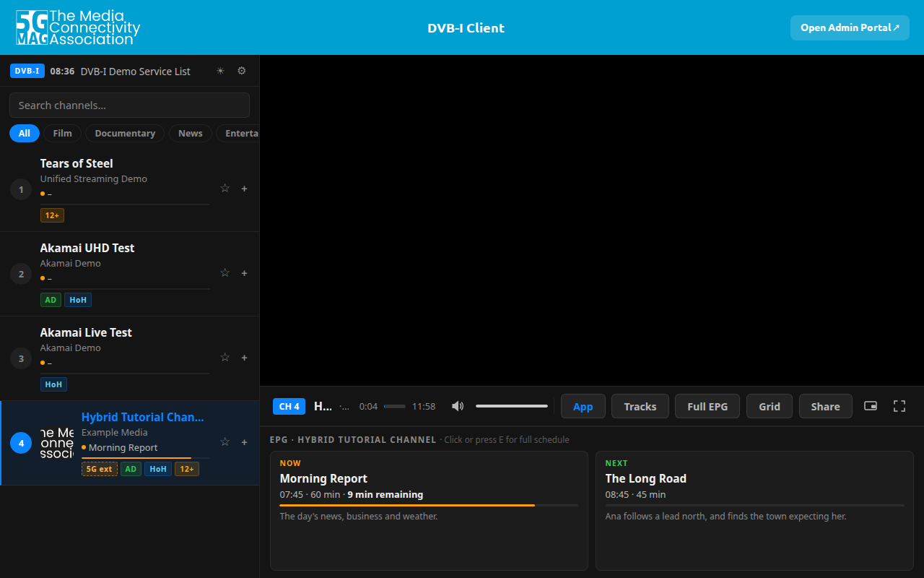This screenshot has height=578, width=924.
Task: Open the Full EPG schedule
Action: click(707, 406)
